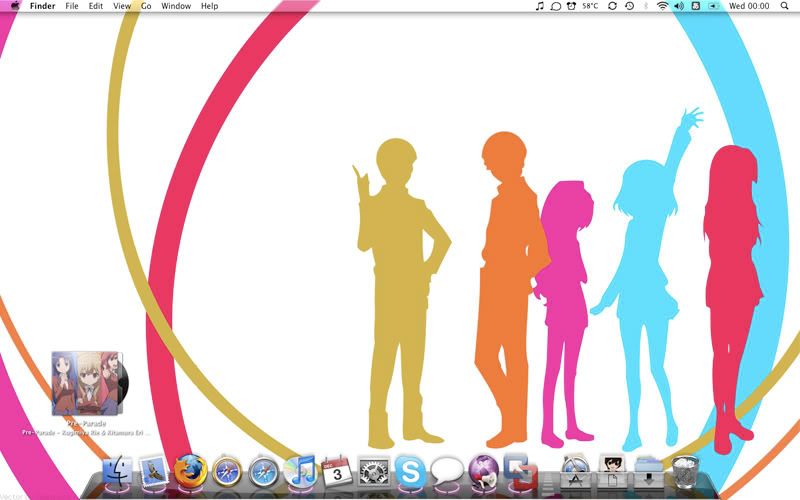The image size is (800, 500).
Task: Launch Mail from the dock
Action: click(154, 471)
